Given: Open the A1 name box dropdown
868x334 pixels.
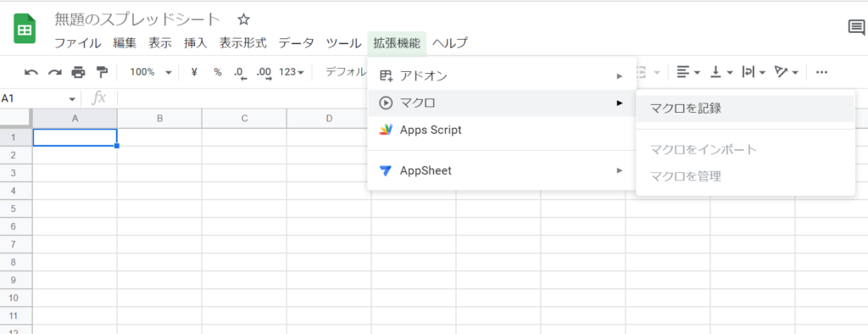Looking at the screenshot, I should [72, 99].
